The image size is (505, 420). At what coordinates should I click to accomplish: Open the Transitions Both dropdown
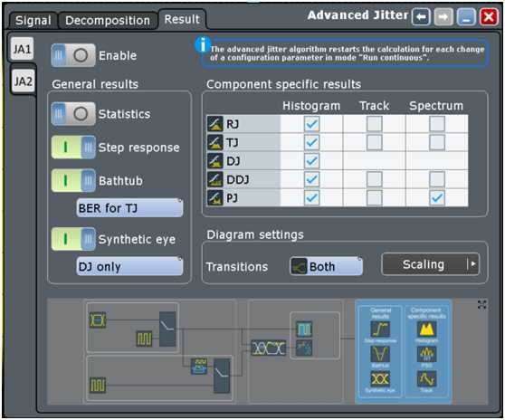click(x=326, y=266)
